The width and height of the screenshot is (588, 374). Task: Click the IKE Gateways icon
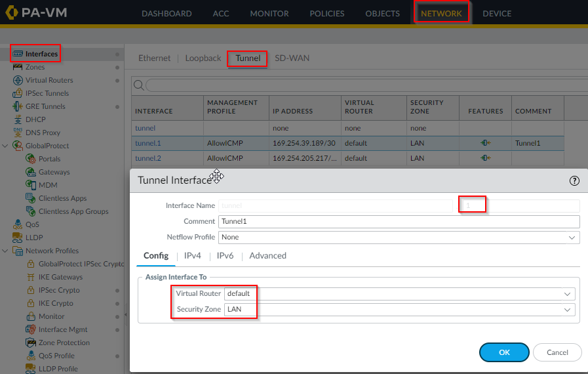point(31,277)
